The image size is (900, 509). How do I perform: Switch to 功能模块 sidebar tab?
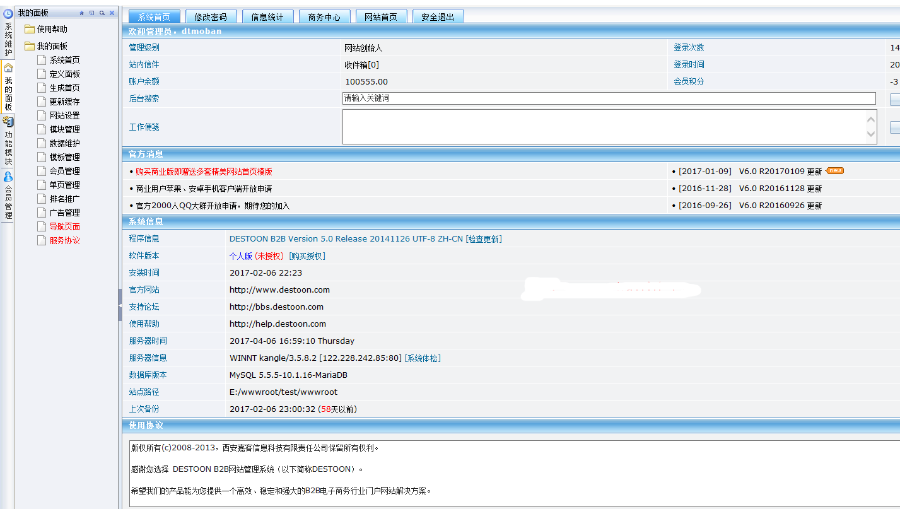[x=8, y=148]
